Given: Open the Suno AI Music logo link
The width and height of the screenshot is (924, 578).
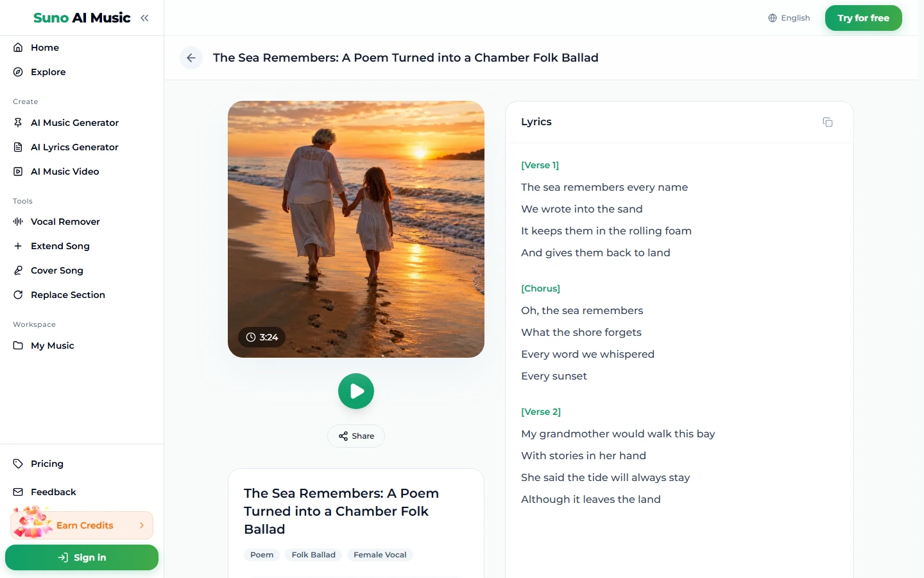Looking at the screenshot, I should tap(82, 18).
